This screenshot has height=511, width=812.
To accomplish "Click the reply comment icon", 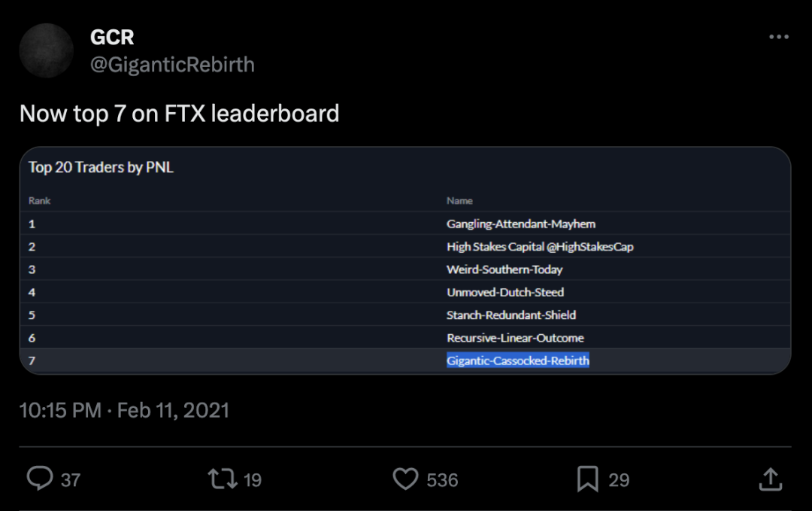I will click(x=40, y=479).
